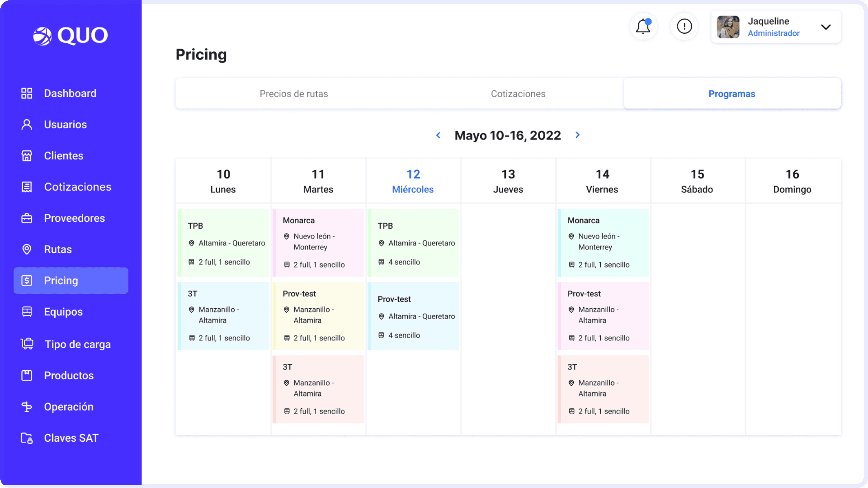Screen dimensions: 868x488
Task: Open Dashboard from sidebar grid icon
Action: pos(27,93)
